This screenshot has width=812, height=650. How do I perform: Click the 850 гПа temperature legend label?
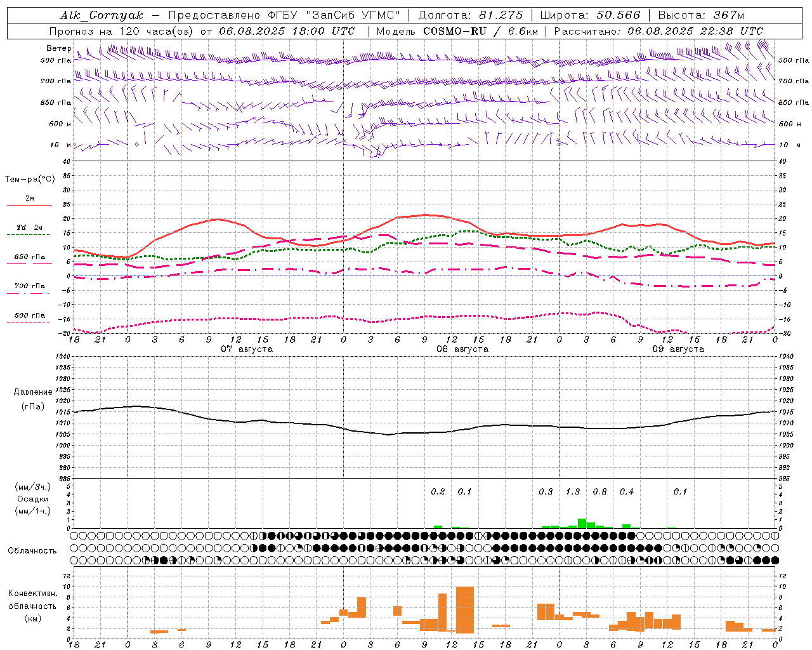coord(30,256)
